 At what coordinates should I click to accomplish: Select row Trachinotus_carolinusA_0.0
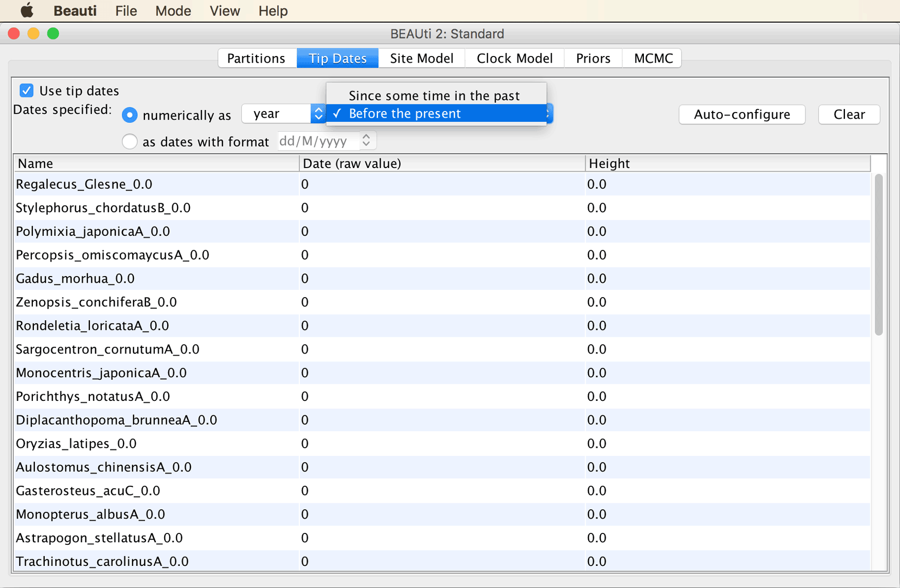click(442, 561)
